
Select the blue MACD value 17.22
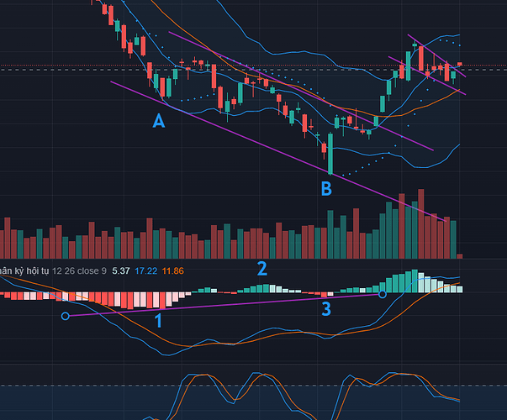pos(146,270)
